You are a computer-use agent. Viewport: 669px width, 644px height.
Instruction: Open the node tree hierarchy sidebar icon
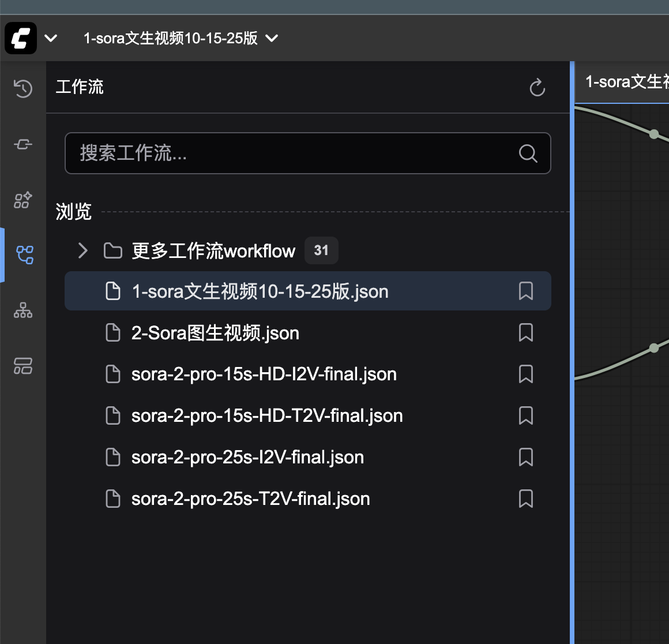coord(23,310)
